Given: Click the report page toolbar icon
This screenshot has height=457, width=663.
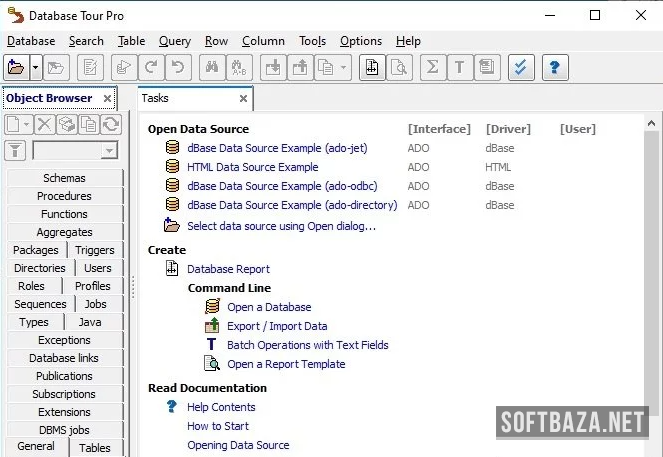Looking at the screenshot, I should 372,68.
